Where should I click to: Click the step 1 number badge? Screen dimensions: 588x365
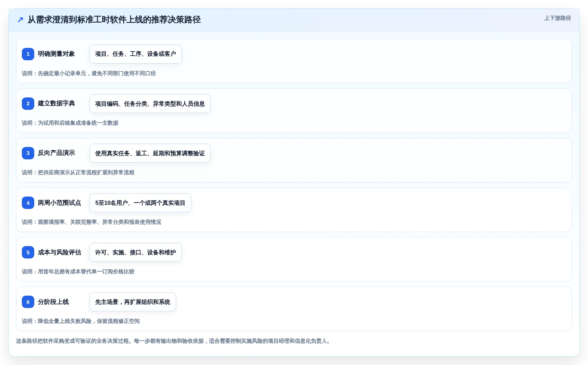point(28,54)
